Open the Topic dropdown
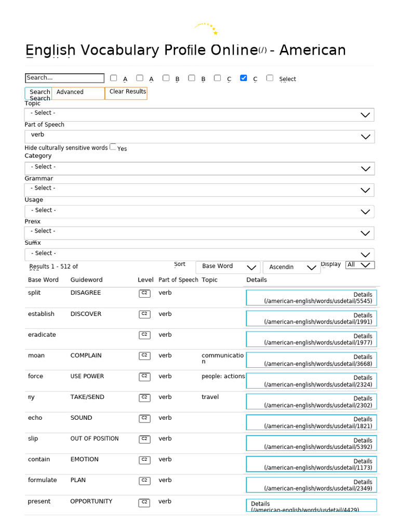 click(199, 115)
